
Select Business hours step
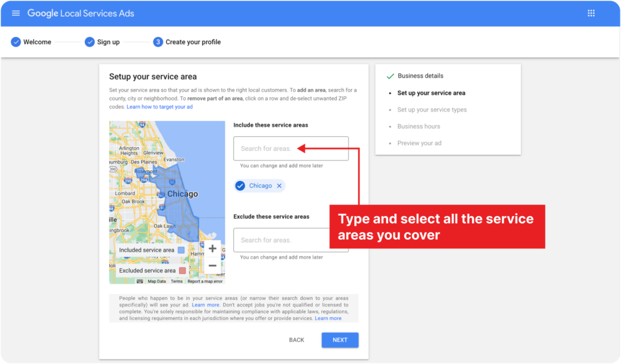pyautogui.click(x=418, y=127)
